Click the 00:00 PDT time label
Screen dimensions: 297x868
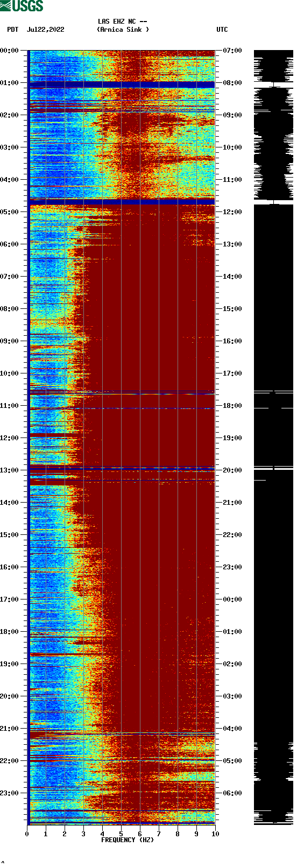pos(10,51)
